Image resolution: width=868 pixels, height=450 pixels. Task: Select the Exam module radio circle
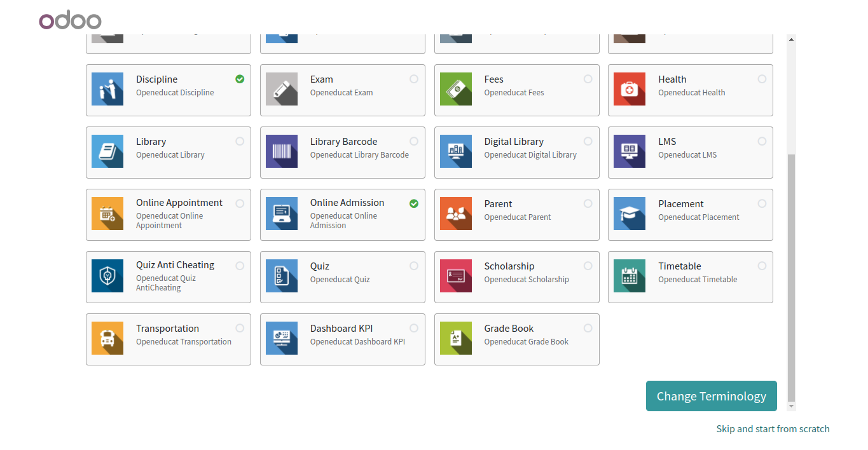(x=414, y=79)
